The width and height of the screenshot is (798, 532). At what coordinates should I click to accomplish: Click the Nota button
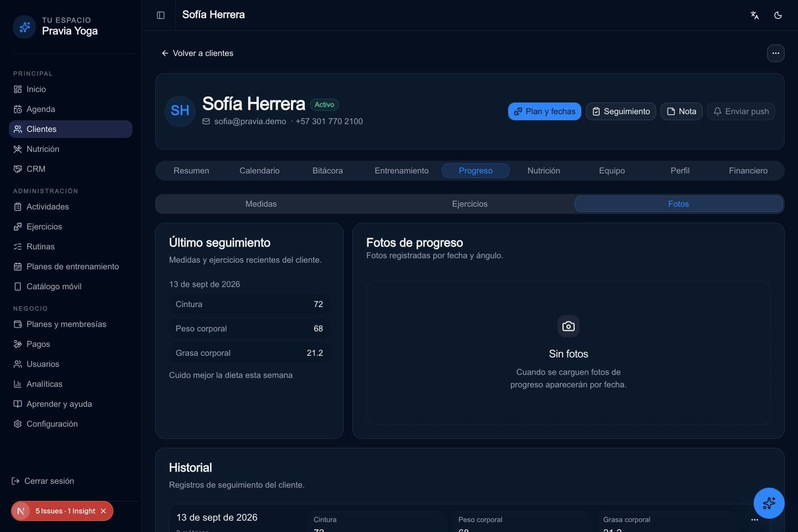pyautogui.click(x=682, y=111)
